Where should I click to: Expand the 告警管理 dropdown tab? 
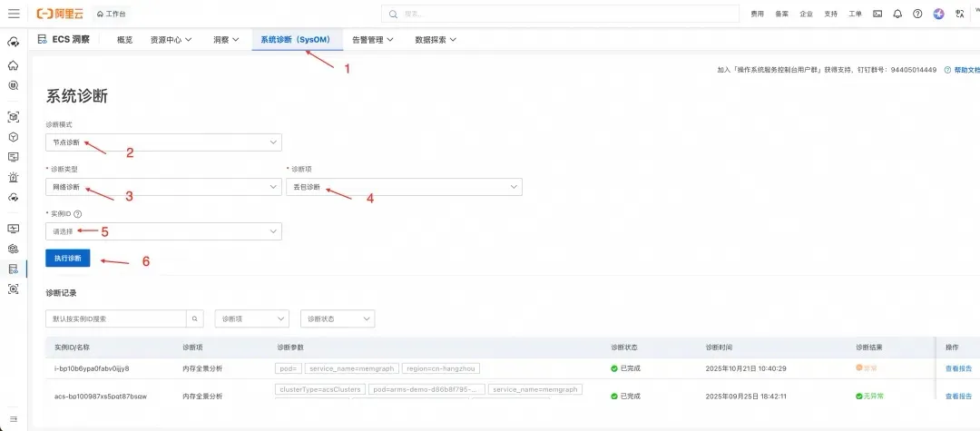373,39
